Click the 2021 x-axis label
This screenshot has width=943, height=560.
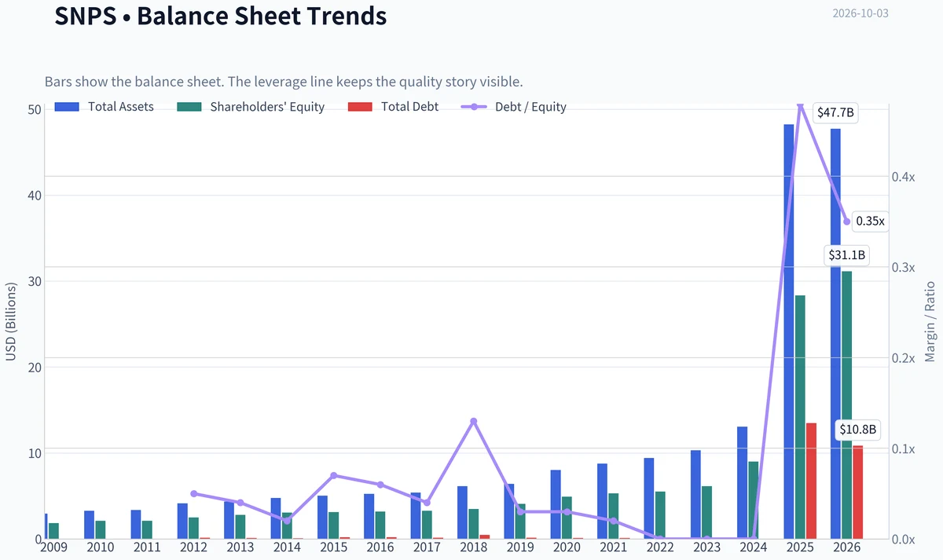613,547
